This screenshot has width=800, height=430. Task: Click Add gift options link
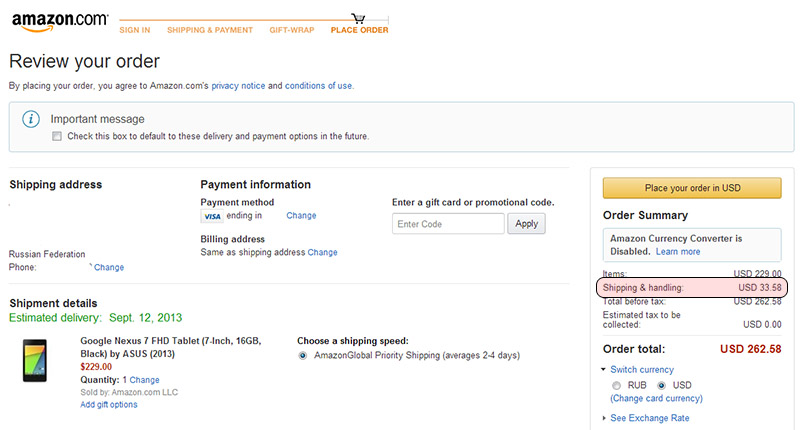coord(109,404)
